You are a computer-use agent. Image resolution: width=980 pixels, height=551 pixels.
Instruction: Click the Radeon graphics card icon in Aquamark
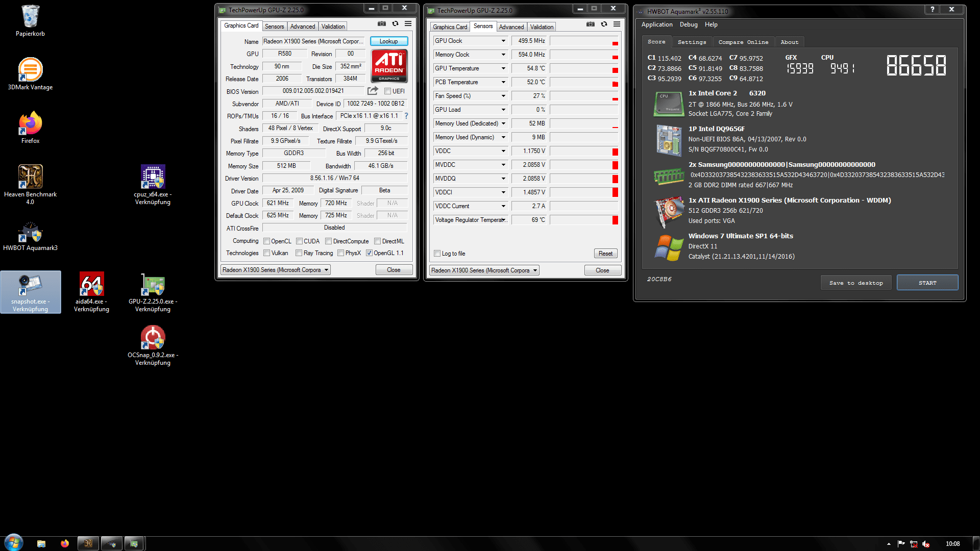click(x=669, y=211)
